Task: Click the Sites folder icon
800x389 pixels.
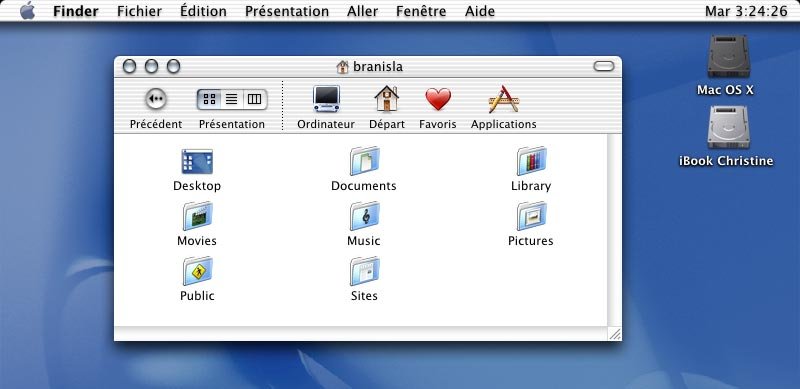Action: (364, 271)
